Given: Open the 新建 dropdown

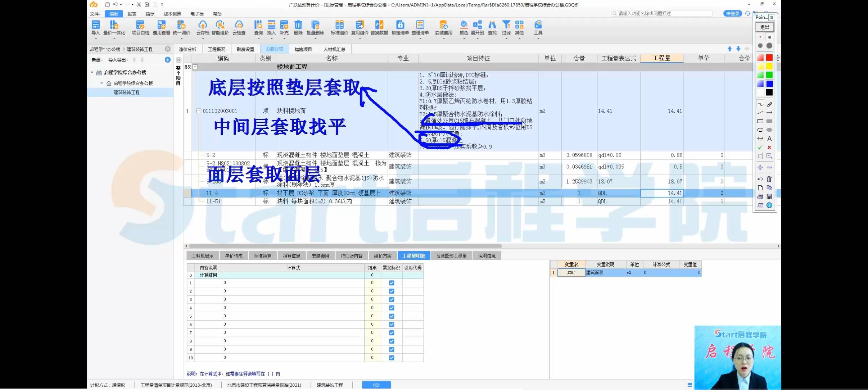Looking at the screenshot, I should point(97,60).
